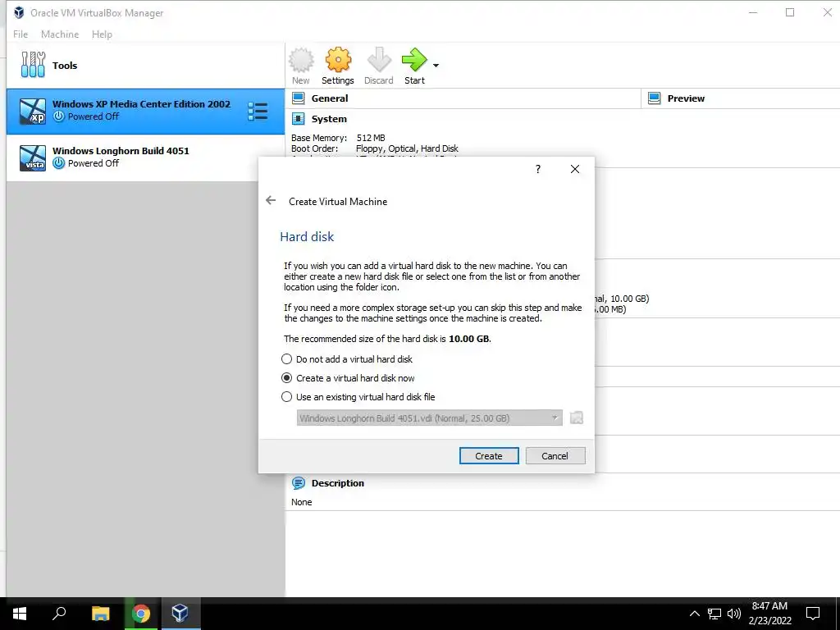840x630 pixels.
Task: Click the VirtualBox logo in title bar
Action: [19, 12]
